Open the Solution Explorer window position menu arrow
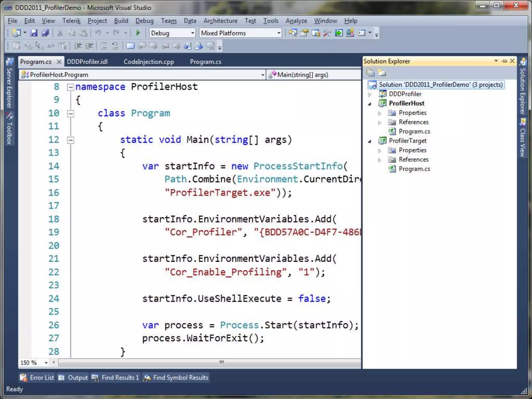 [x=496, y=61]
